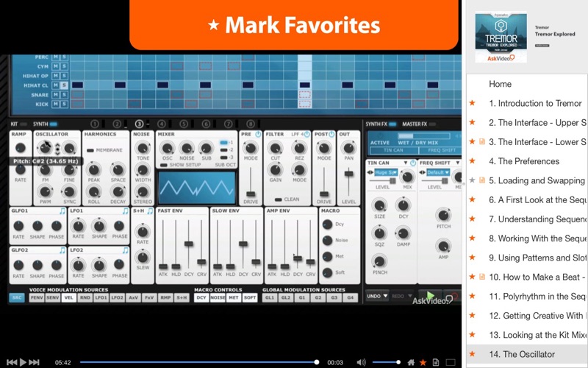The height and width of the screenshot is (368, 588).
Task: Click the GLFO1 tempo sync note icon
Action: point(62,211)
